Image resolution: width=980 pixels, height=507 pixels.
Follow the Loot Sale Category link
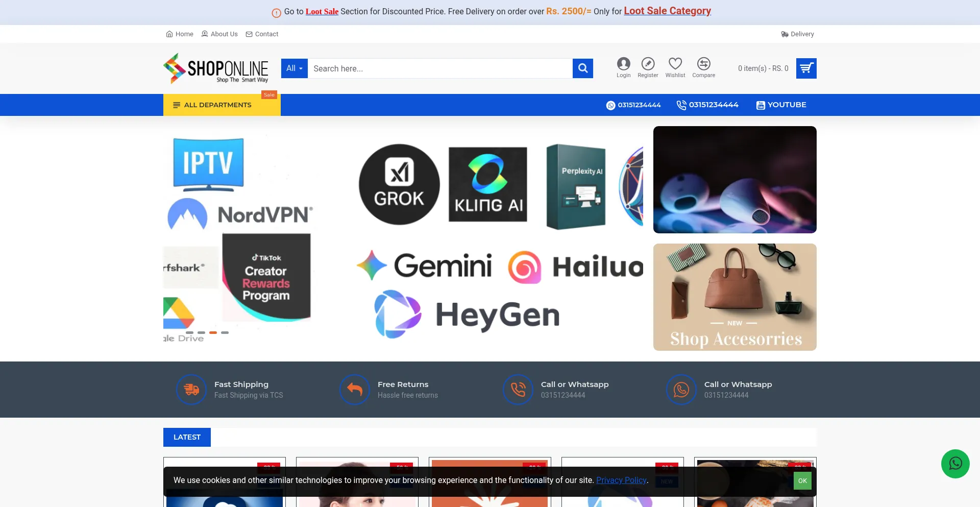667,11
